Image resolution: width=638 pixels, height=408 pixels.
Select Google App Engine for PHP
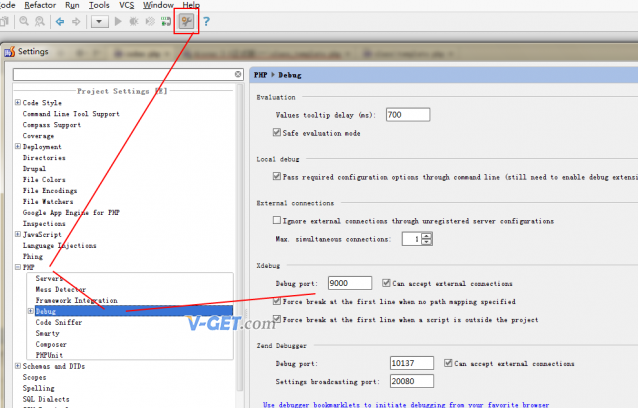(71, 213)
